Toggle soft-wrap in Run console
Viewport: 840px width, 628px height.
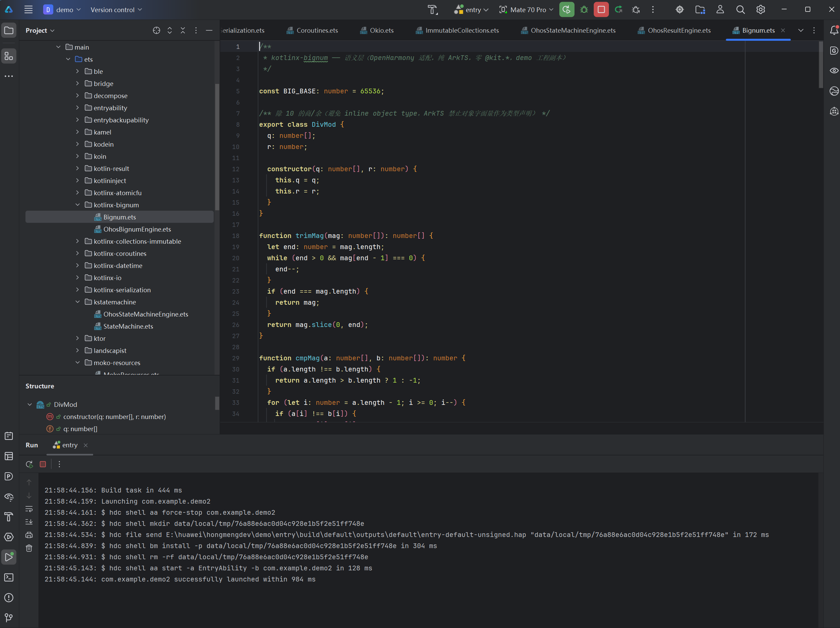tap(29, 509)
